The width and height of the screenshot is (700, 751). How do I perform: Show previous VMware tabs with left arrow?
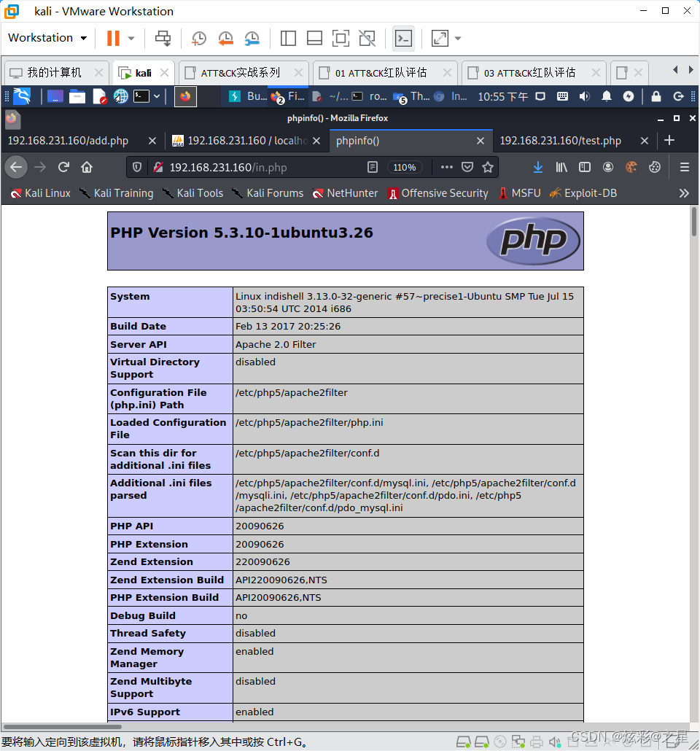click(x=675, y=70)
